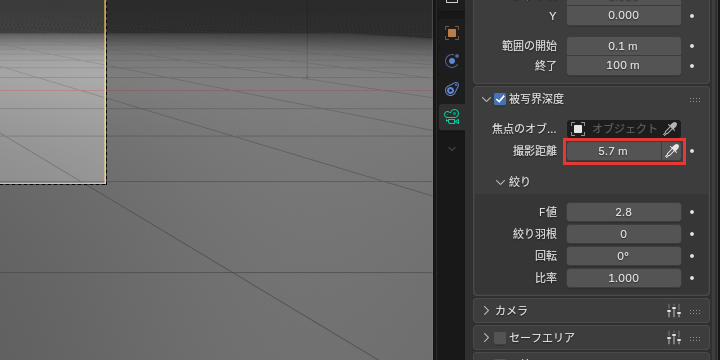Click eyedropper next to 撮影距離 value

(672, 151)
